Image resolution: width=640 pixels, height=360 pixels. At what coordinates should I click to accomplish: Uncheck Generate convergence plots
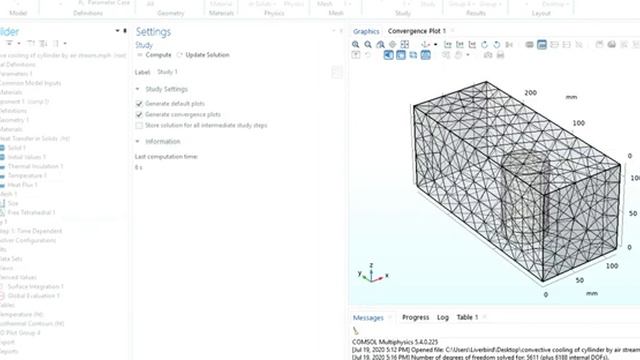(x=139, y=115)
